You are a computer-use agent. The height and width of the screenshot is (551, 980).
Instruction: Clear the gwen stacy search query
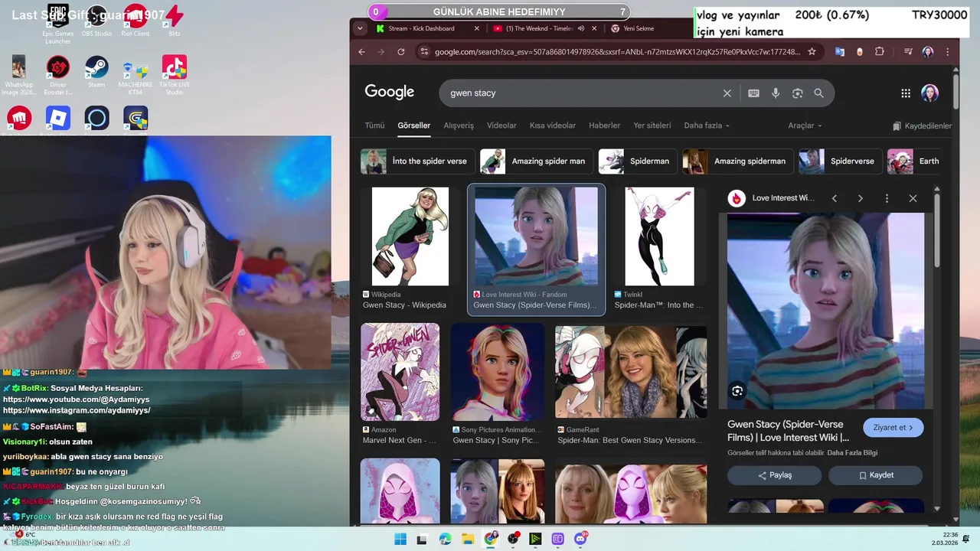click(727, 93)
